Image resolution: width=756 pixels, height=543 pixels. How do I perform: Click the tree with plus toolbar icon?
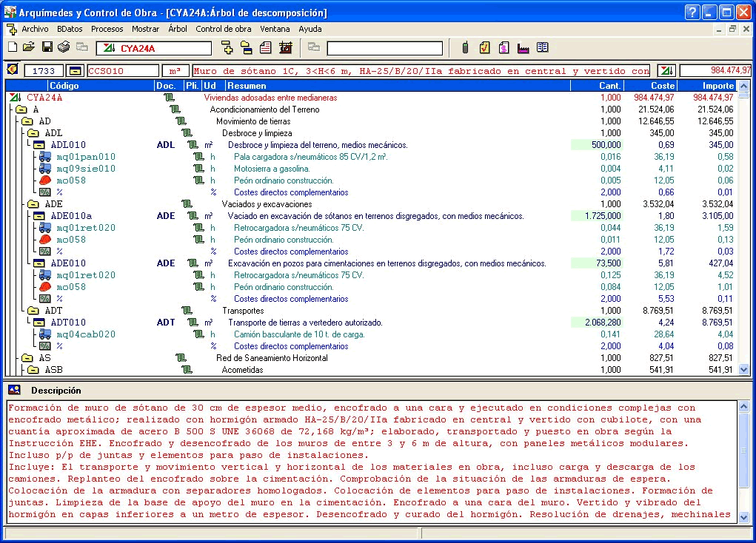click(227, 47)
